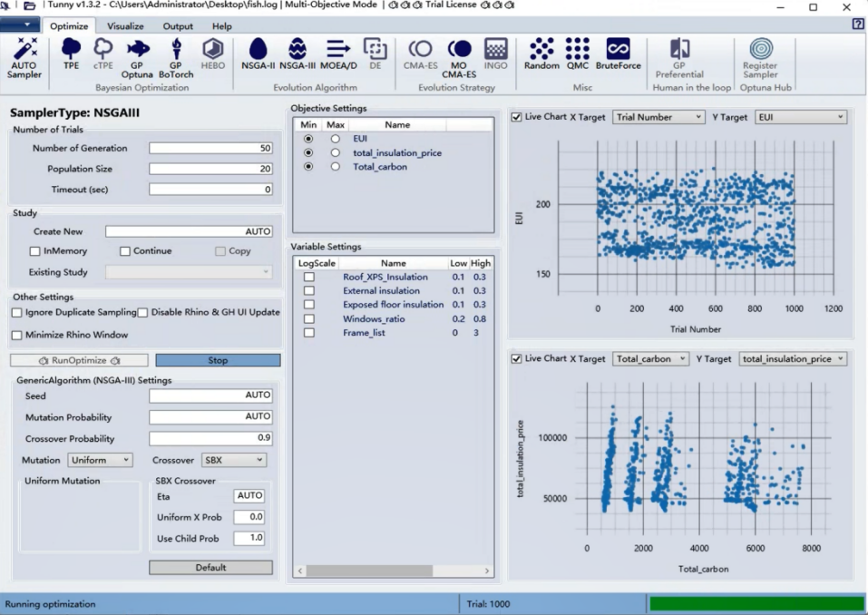
Task: Open Register Sampler from Optuna Hub
Action: click(761, 57)
